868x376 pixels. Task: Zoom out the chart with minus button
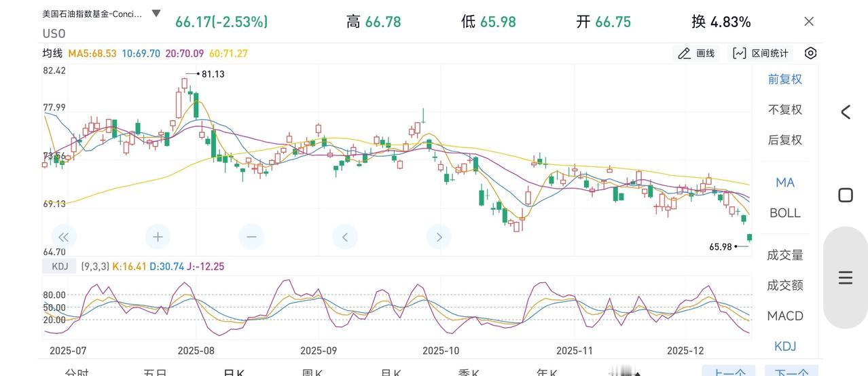tap(251, 237)
